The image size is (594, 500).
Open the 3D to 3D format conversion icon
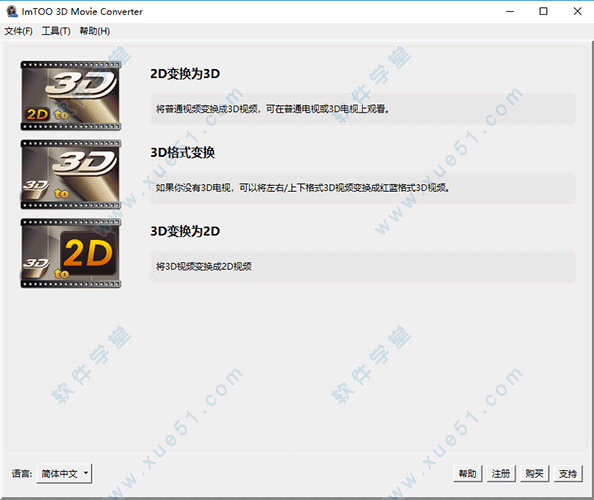pos(71,174)
